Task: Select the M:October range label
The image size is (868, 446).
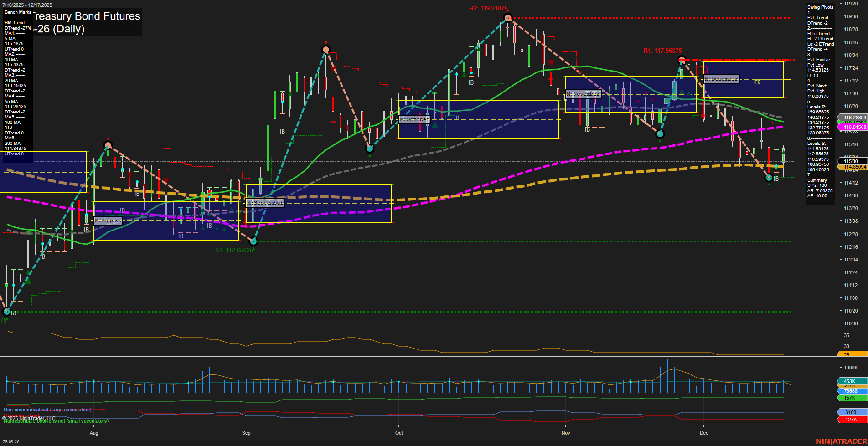Action: 414,119
